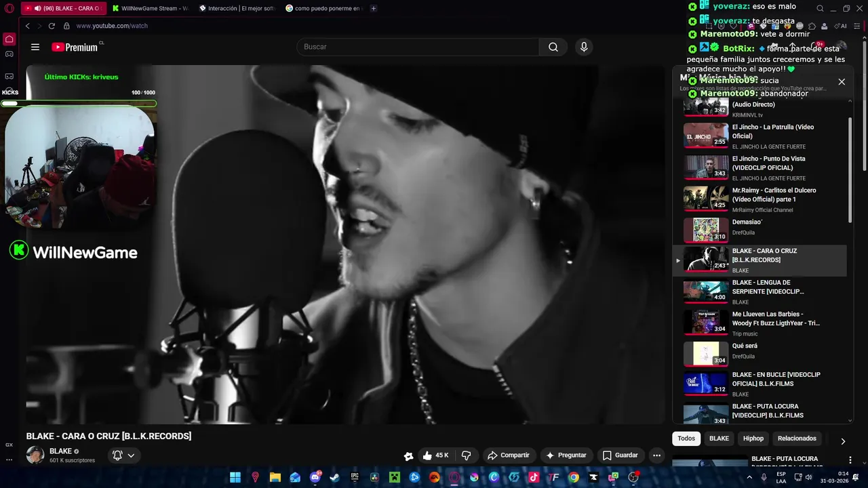Screen dimensions: 868x488
Task: Switch to Interacción tab
Action: coord(237,8)
